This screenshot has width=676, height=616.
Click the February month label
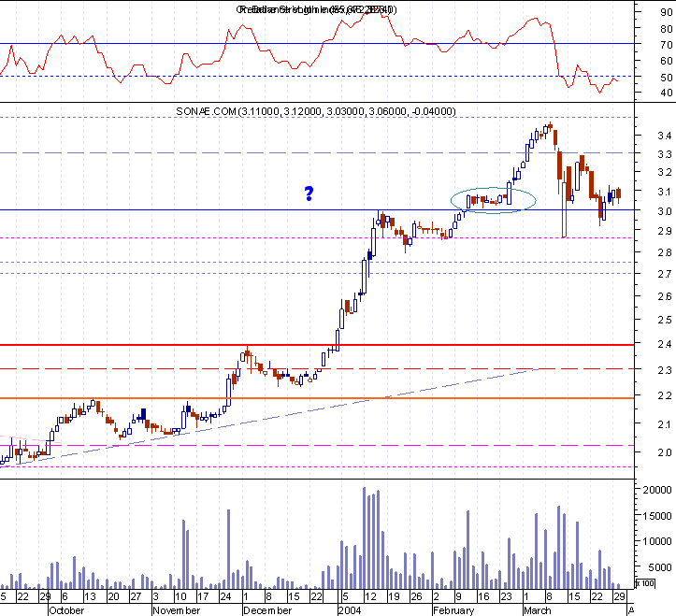pyautogui.click(x=453, y=610)
